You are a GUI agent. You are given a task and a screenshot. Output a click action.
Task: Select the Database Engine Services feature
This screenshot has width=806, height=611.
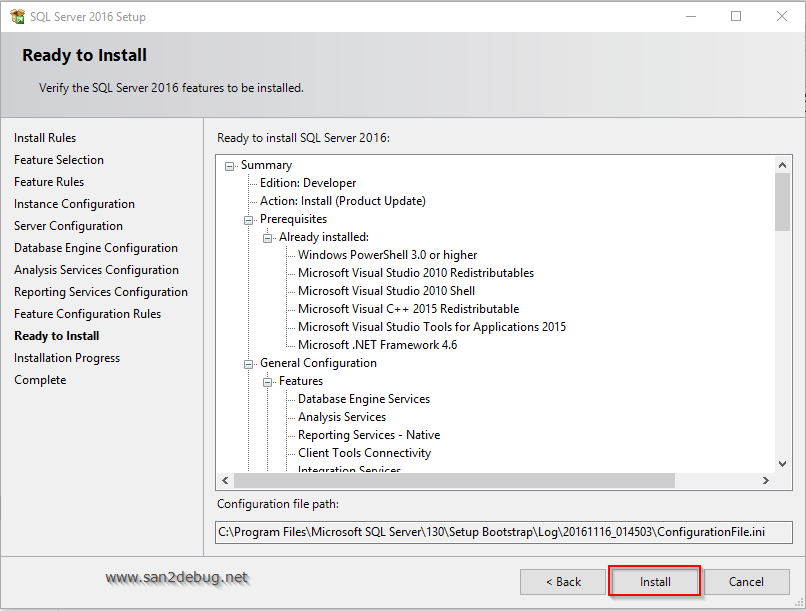[364, 399]
